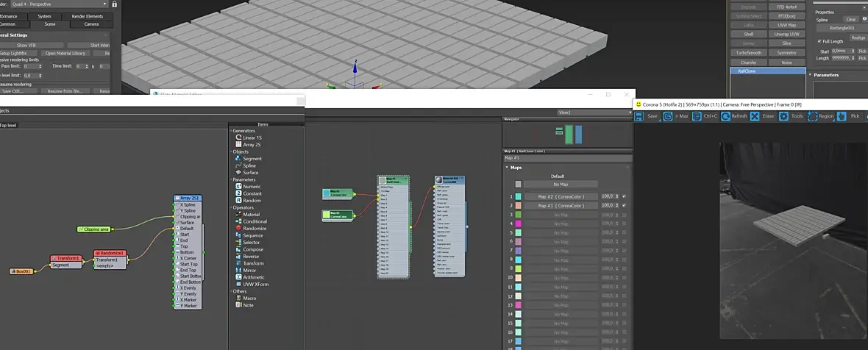The width and height of the screenshot is (868, 350).
Task: Add the UVW Map modifier button
Action: pyautogui.click(x=786, y=25)
